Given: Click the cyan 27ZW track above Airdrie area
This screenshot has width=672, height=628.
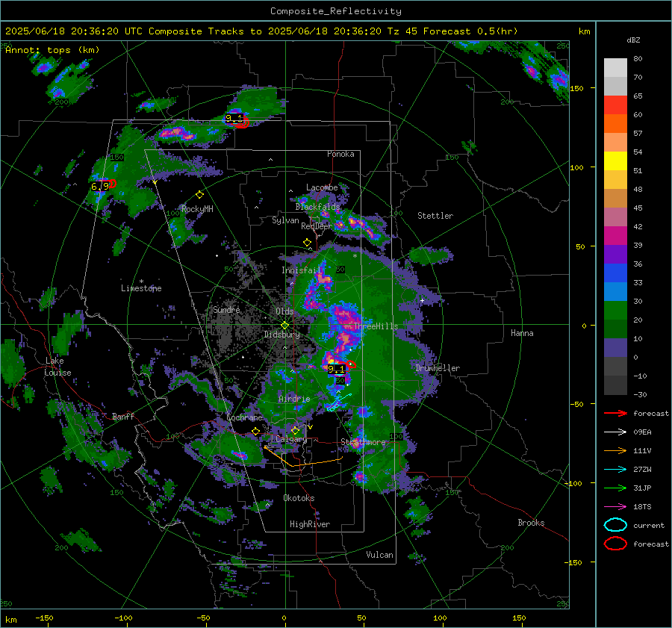Looking at the screenshot, I should tap(339, 403).
